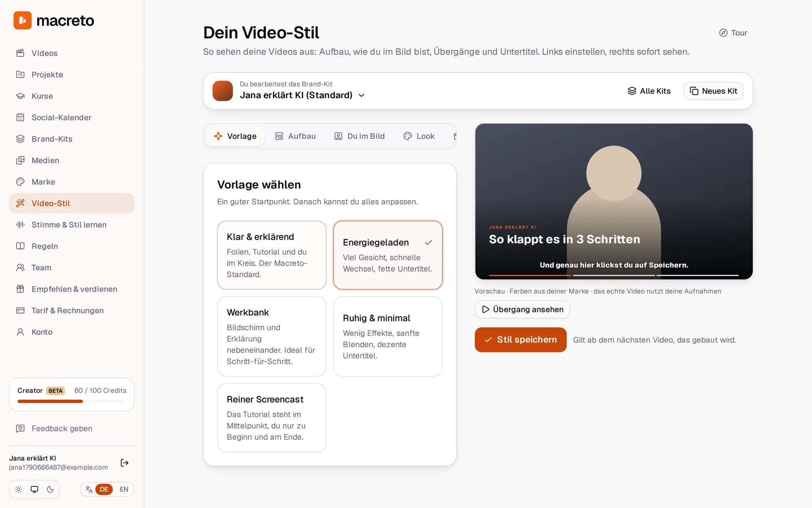Screen dimensions: 812x508
Task: Open the Vorlage tab
Action: pyautogui.click(x=236, y=136)
